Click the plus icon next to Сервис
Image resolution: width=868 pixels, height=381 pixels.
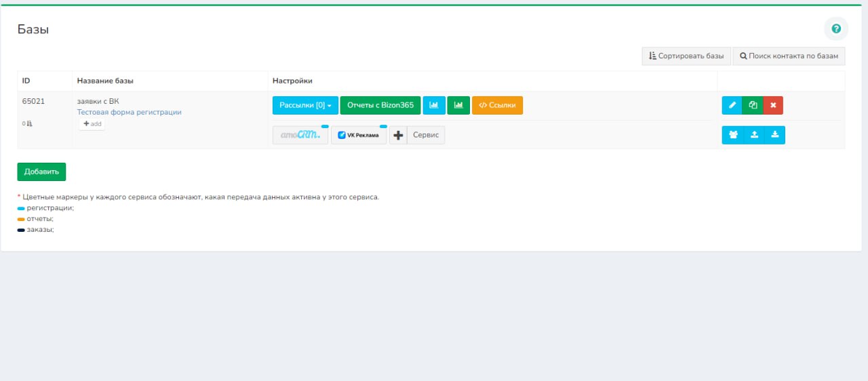(399, 135)
